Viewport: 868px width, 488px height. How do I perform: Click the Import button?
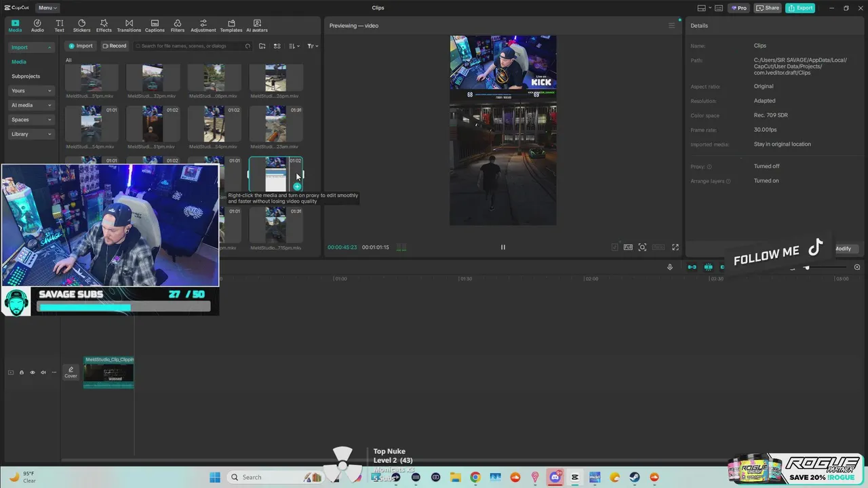[80, 46]
